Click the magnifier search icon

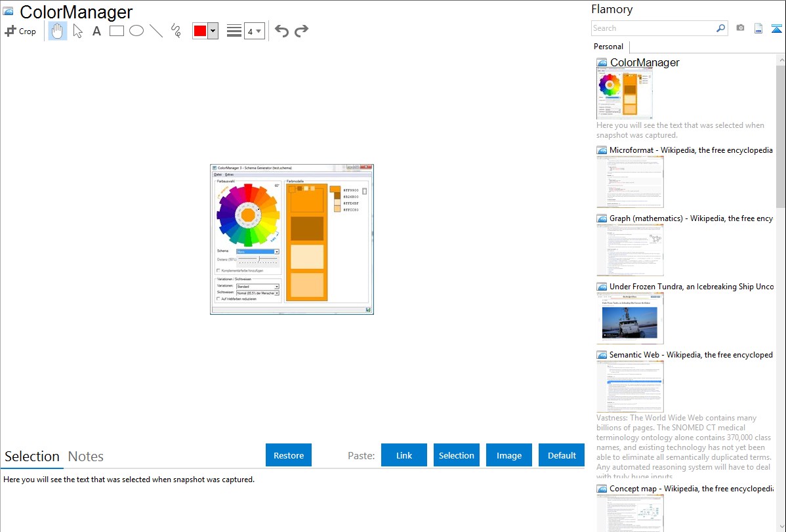(x=720, y=28)
